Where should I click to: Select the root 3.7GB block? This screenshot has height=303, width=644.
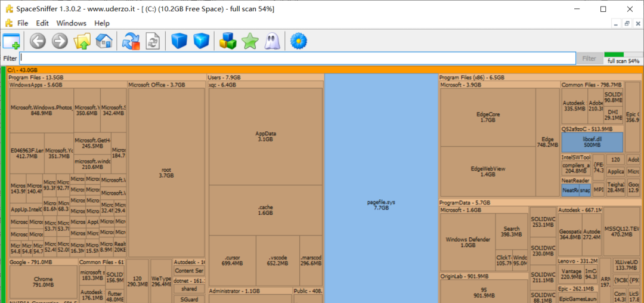click(166, 172)
